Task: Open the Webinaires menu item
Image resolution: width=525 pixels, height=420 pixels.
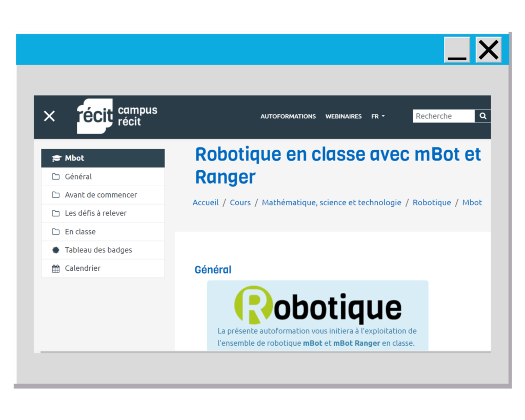Action: click(344, 116)
